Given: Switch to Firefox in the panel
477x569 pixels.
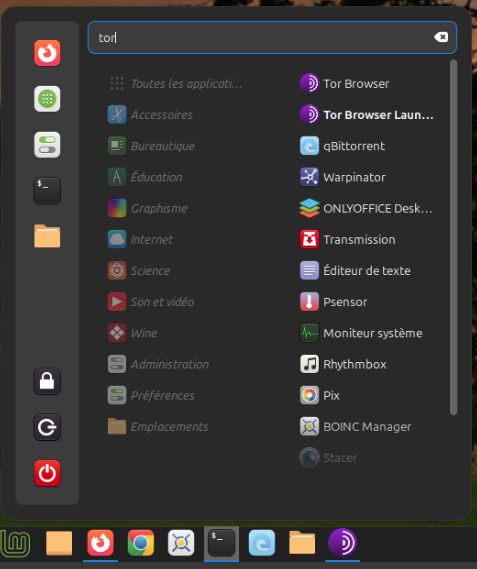Looking at the screenshot, I should (101, 543).
